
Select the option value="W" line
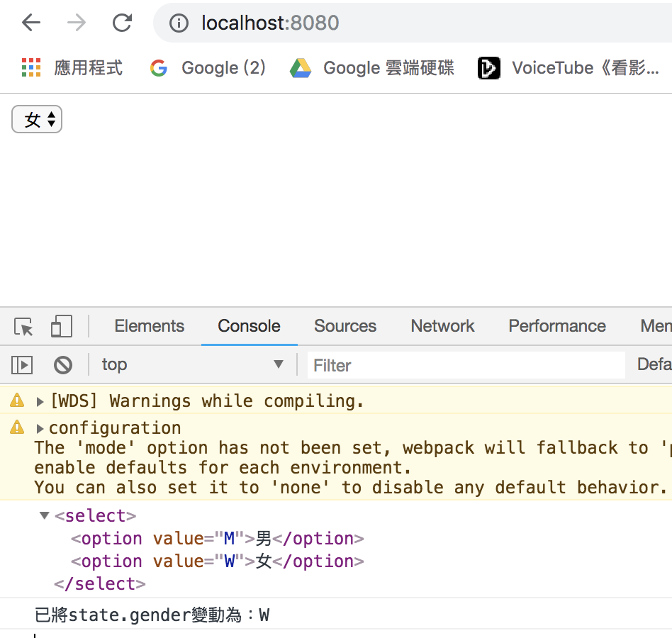[218, 561]
